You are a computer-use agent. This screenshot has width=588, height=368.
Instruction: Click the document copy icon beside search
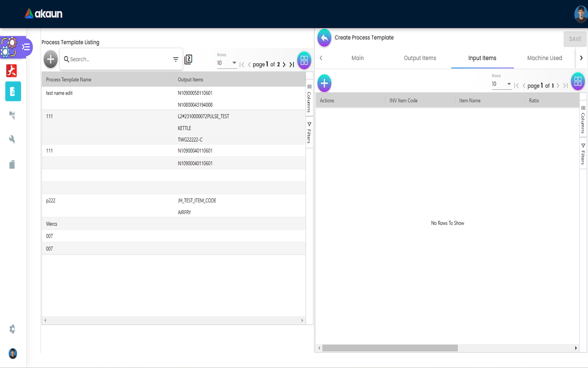pos(188,59)
